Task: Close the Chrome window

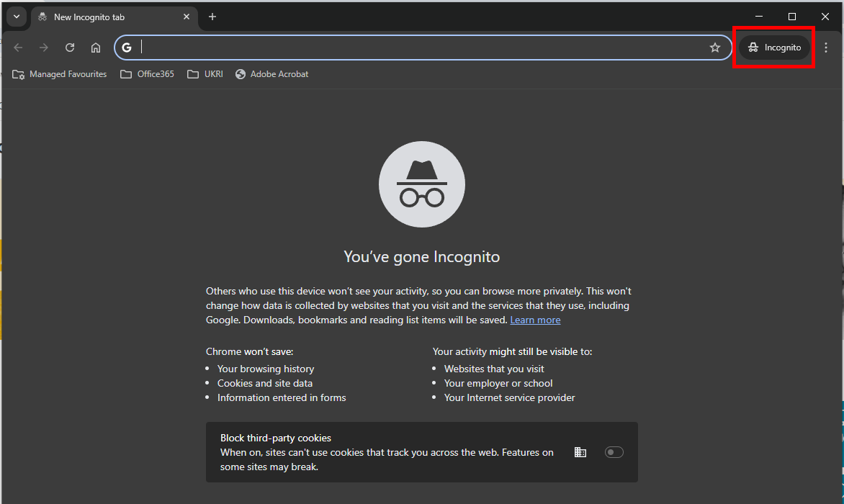Action: 825,17
